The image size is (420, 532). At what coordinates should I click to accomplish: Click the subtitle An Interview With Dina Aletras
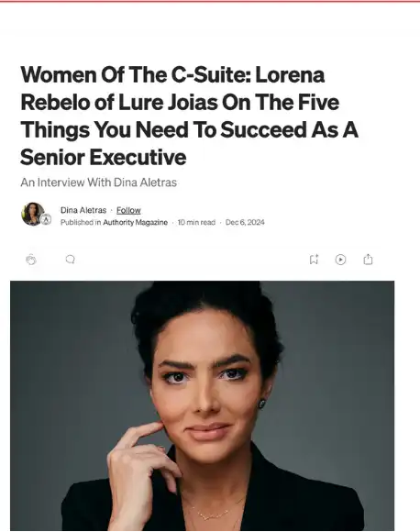coord(99,183)
